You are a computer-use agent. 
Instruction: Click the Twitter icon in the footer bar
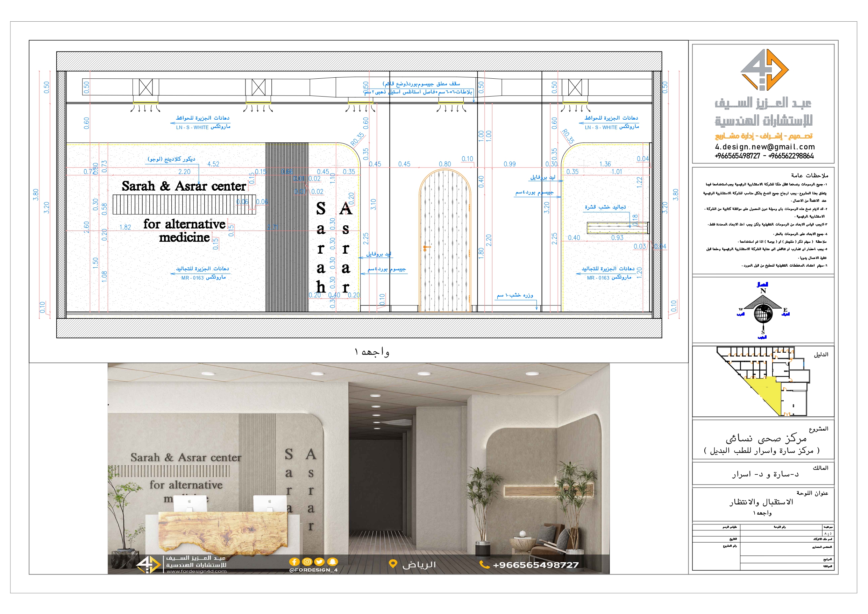pyautogui.click(x=319, y=562)
